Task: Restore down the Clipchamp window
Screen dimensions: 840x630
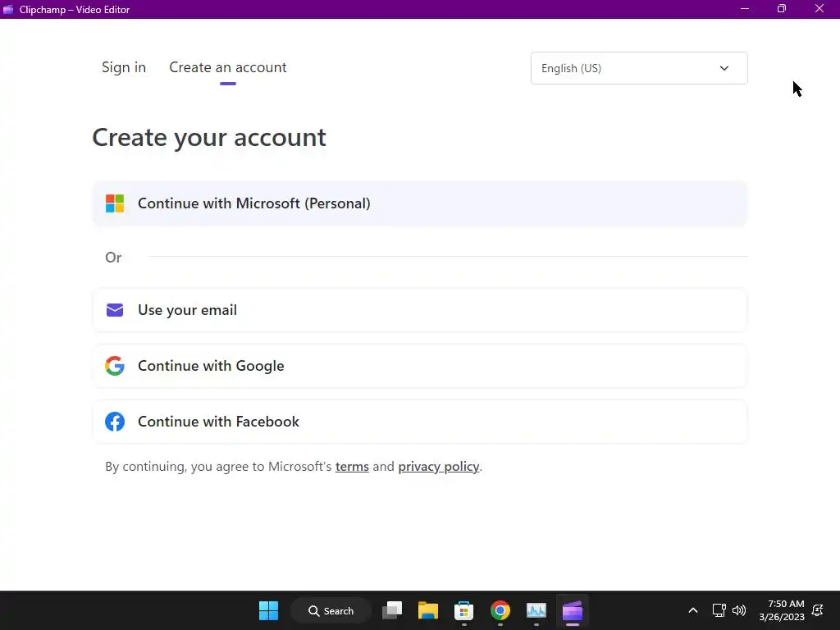Action: pos(782,9)
